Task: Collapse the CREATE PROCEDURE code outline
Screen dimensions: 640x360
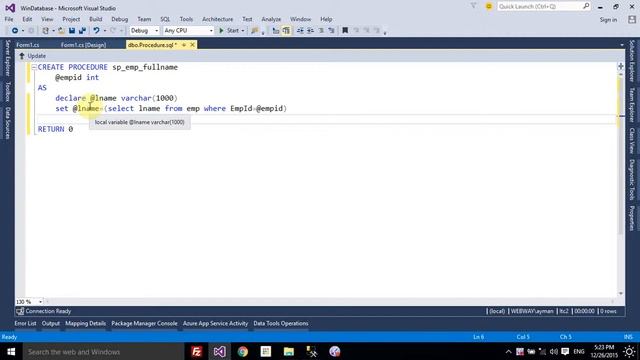Action: 34,67
